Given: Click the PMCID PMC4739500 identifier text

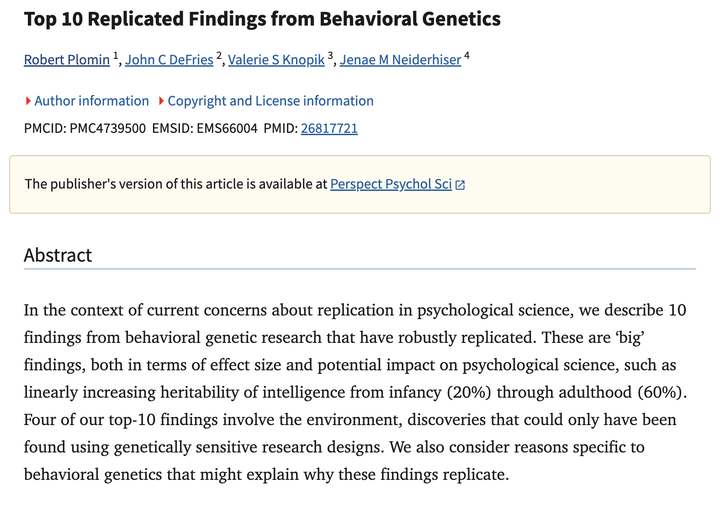Looking at the screenshot, I should [x=85, y=128].
